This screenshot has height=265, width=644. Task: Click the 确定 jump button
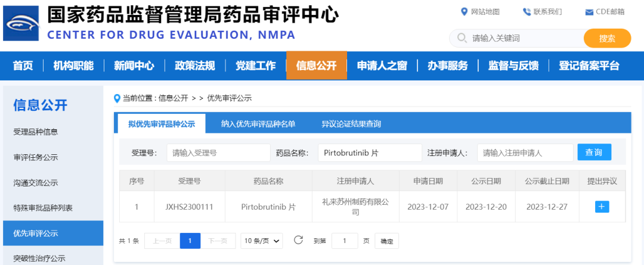click(x=386, y=241)
